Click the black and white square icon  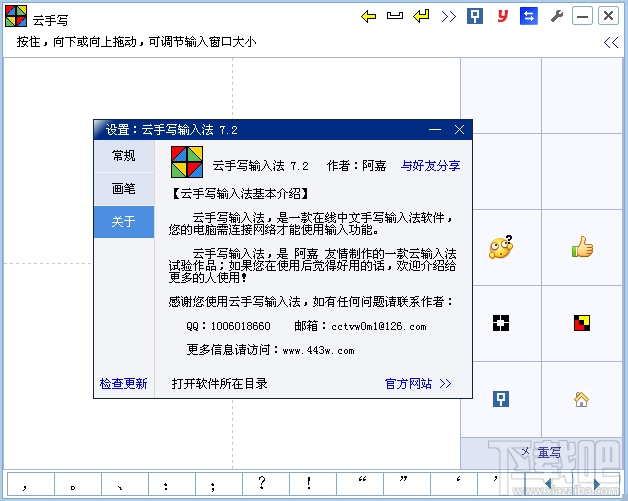click(501, 323)
